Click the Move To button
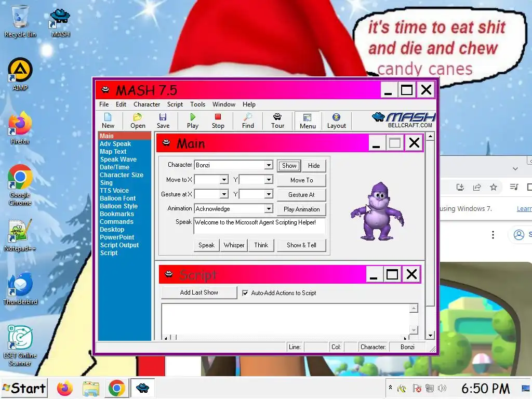This screenshot has height=399, width=532. coord(302,180)
